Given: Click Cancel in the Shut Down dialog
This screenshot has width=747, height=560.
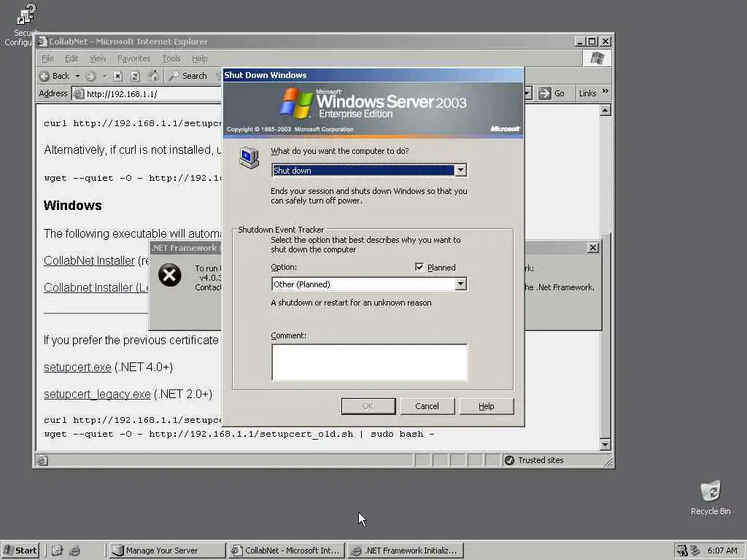Looking at the screenshot, I should click(427, 406).
